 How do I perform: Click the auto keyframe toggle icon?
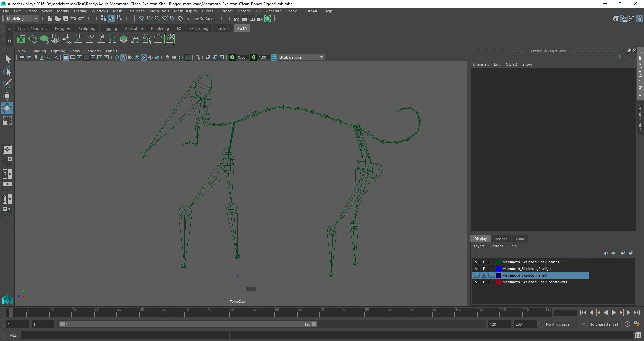point(627,324)
